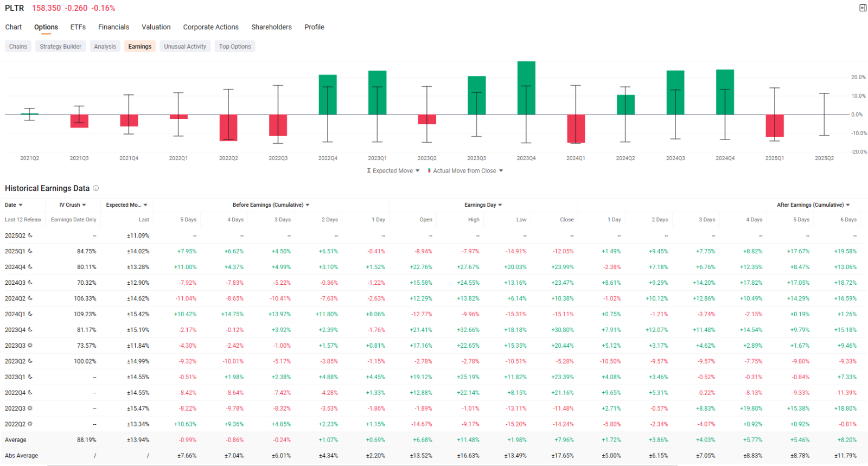868x466 pixels.
Task: Click the +30.80% close value for 2023Q4
Action: tap(563, 330)
